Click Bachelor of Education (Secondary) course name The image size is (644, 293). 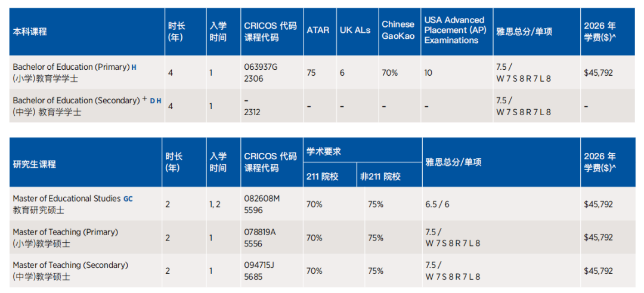click(x=76, y=100)
